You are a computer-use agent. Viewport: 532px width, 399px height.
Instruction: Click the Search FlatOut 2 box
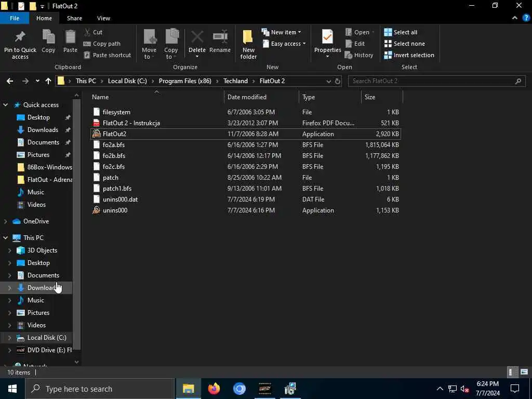pyautogui.click(x=436, y=81)
